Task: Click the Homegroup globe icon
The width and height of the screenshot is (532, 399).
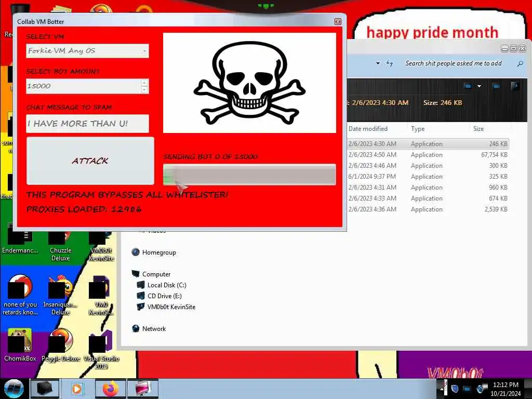Action: pos(136,252)
